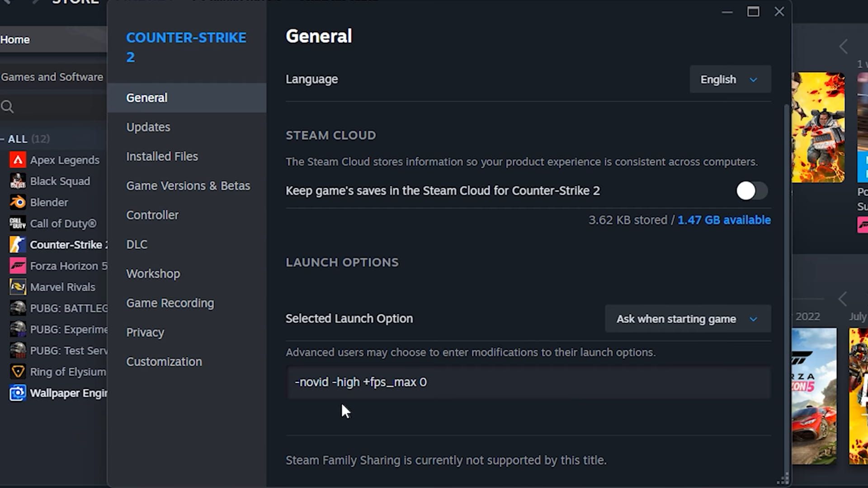Click the launch options text field
868x488 pixels.
coord(528,382)
